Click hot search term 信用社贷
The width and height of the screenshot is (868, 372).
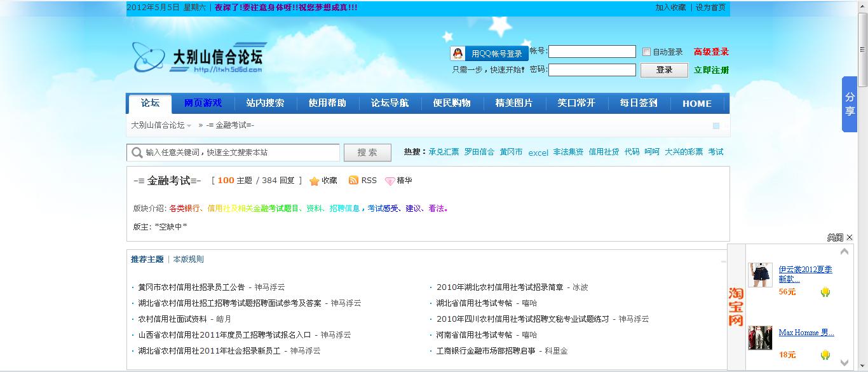604,152
